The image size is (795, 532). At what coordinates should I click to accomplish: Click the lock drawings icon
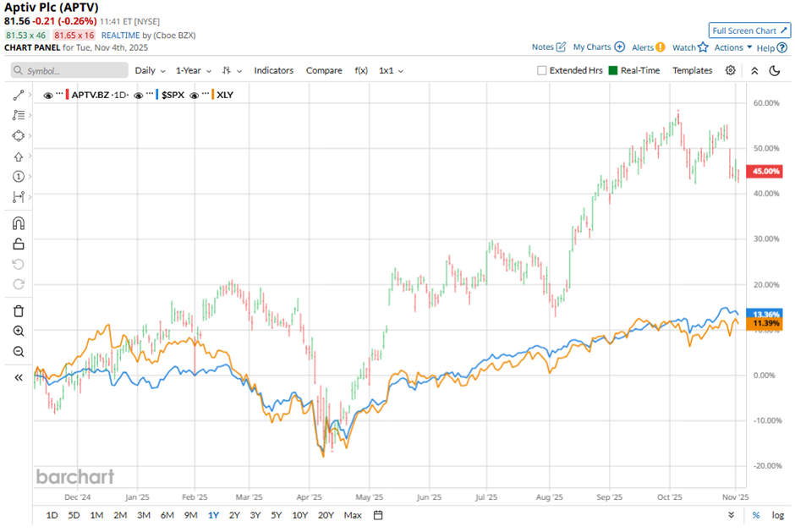coord(19,244)
